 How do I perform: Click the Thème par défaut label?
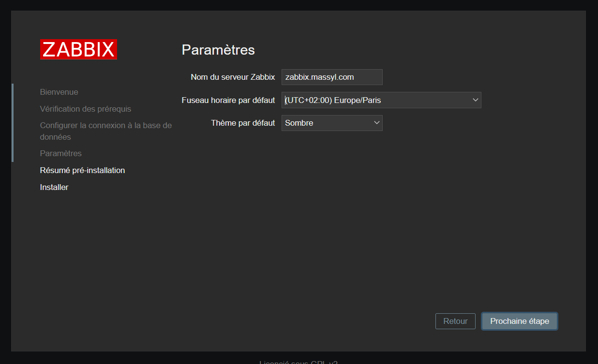click(243, 123)
